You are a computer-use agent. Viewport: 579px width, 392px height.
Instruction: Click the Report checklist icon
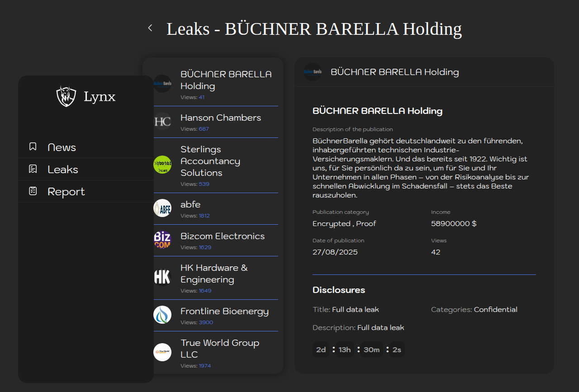33,191
